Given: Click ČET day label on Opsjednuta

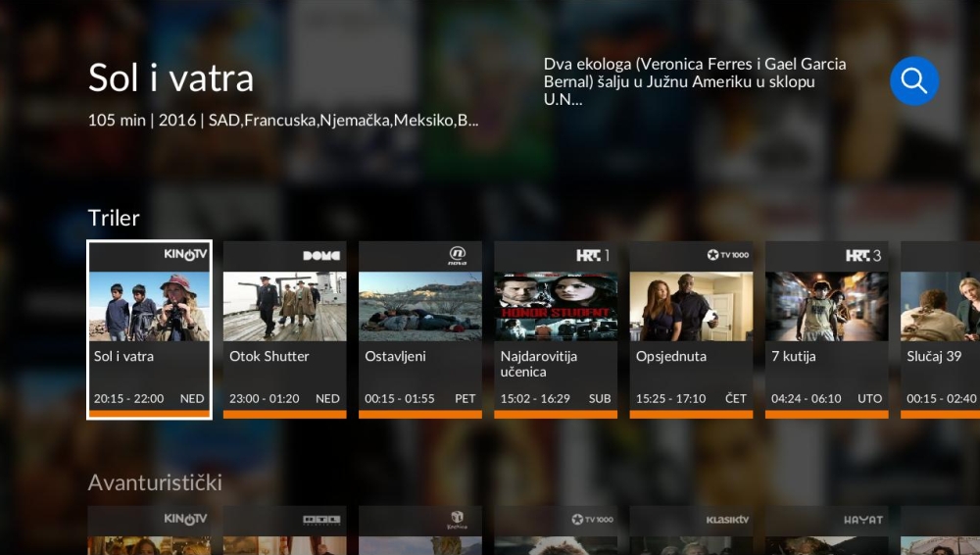Looking at the screenshot, I should click(x=736, y=398).
